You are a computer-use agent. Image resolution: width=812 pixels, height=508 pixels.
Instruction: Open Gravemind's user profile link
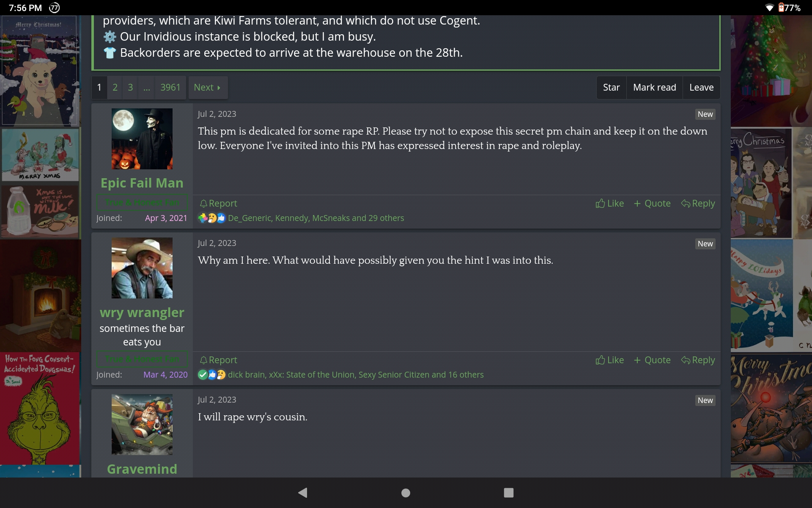(142, 469)
